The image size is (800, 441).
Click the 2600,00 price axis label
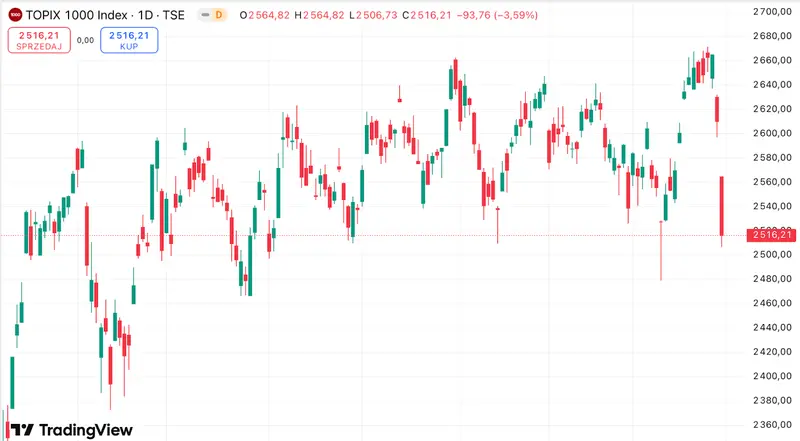point(772,133)
